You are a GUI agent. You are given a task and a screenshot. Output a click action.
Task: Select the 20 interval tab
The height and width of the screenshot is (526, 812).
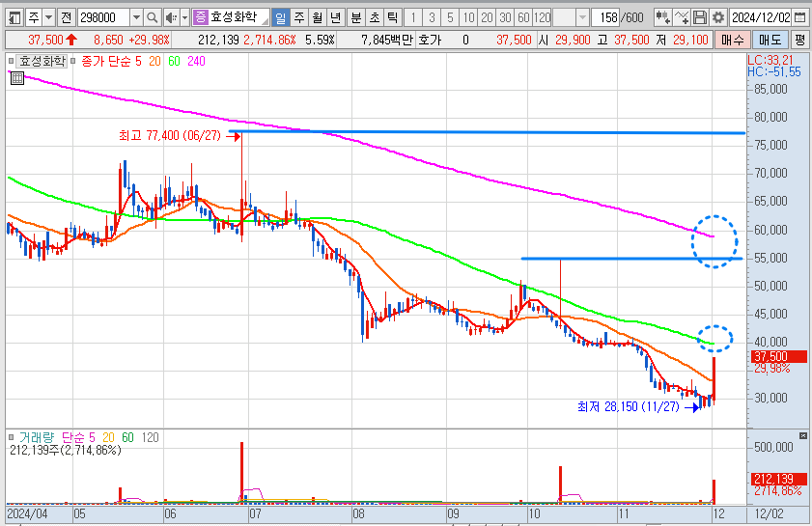[x=487, y=18]
